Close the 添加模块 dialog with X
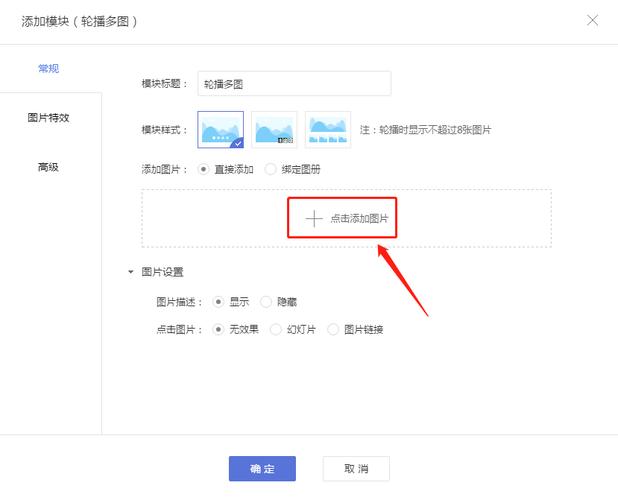The image size is (618, 500). [593, 20]
